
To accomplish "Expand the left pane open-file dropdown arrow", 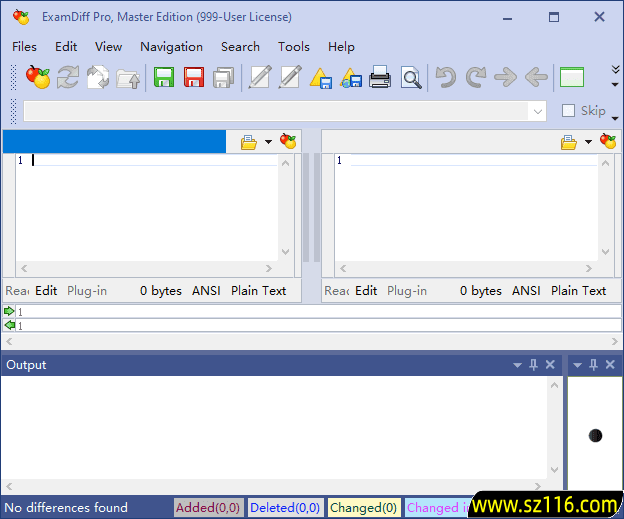I will 268,142.
